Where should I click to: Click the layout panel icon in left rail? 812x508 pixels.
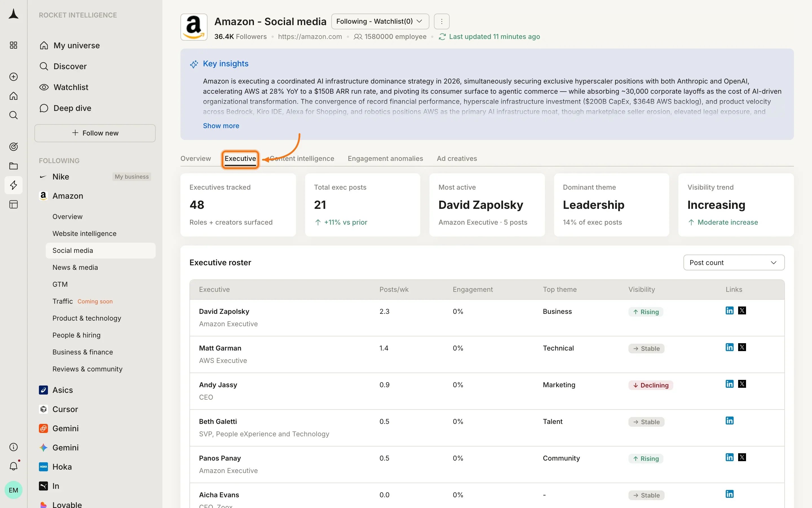pos(14,204)
